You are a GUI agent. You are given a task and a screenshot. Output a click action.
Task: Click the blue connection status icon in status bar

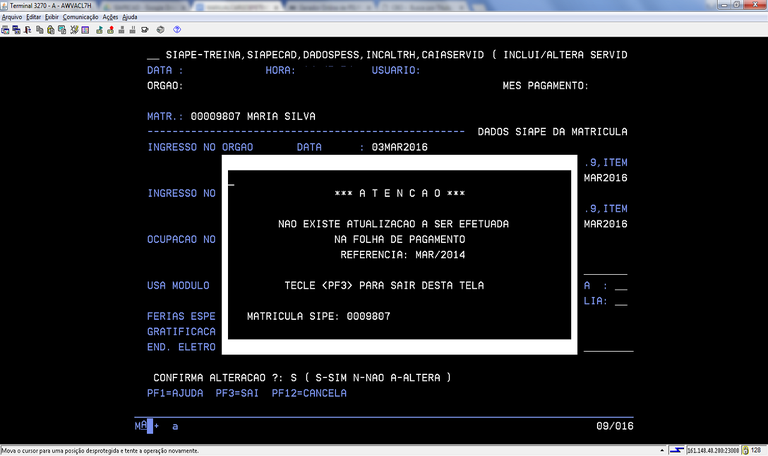677,450
